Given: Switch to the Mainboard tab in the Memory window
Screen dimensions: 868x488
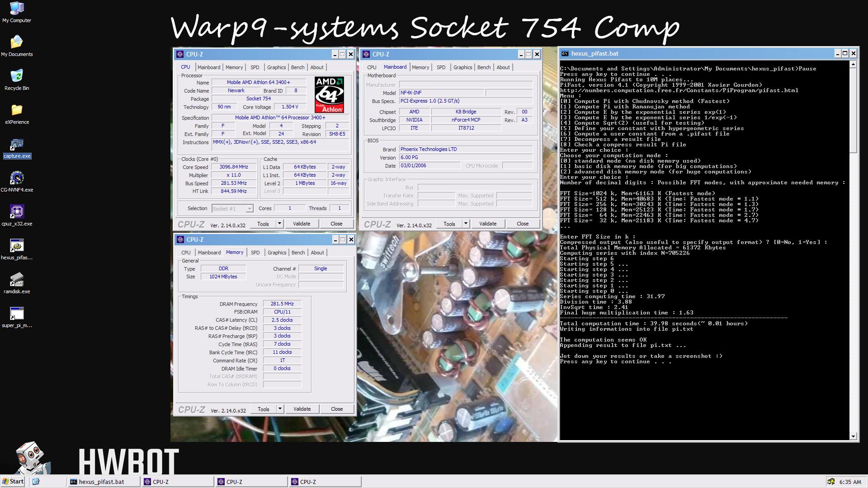Looking at the screenshot, I should pos(209,253).
